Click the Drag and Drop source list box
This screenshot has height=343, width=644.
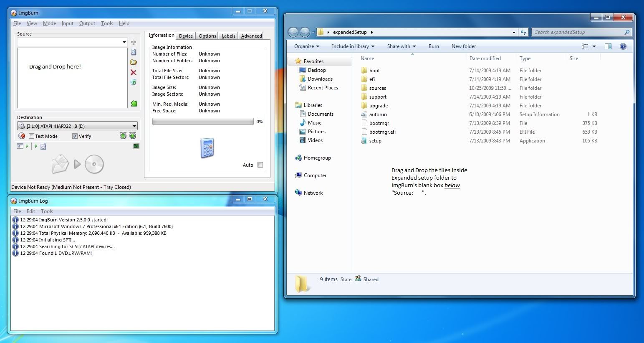[x=72, y=78]
